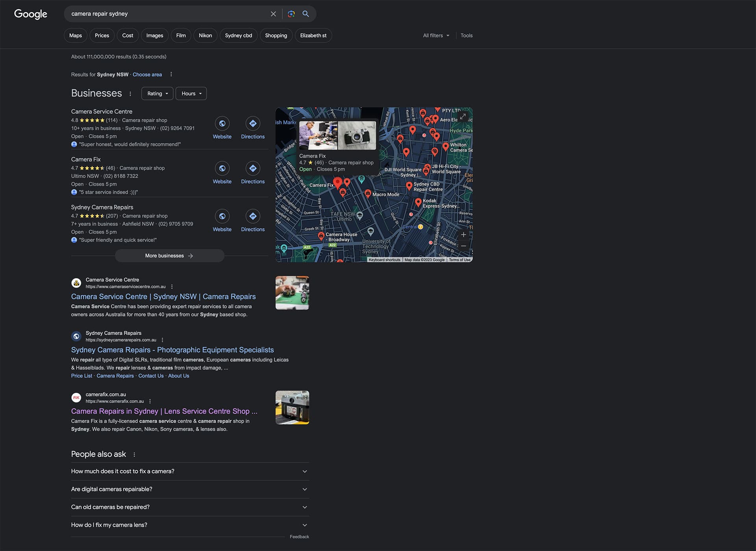Screen dimensions: 756x551
Task: Click the Choose area link
Action: 147,74
